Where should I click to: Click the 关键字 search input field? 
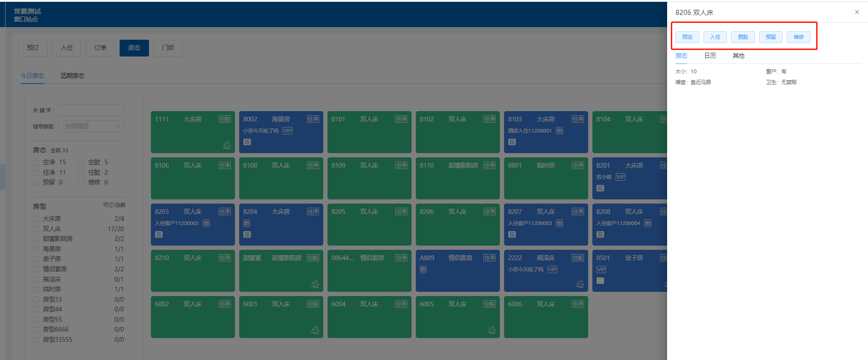91,111
